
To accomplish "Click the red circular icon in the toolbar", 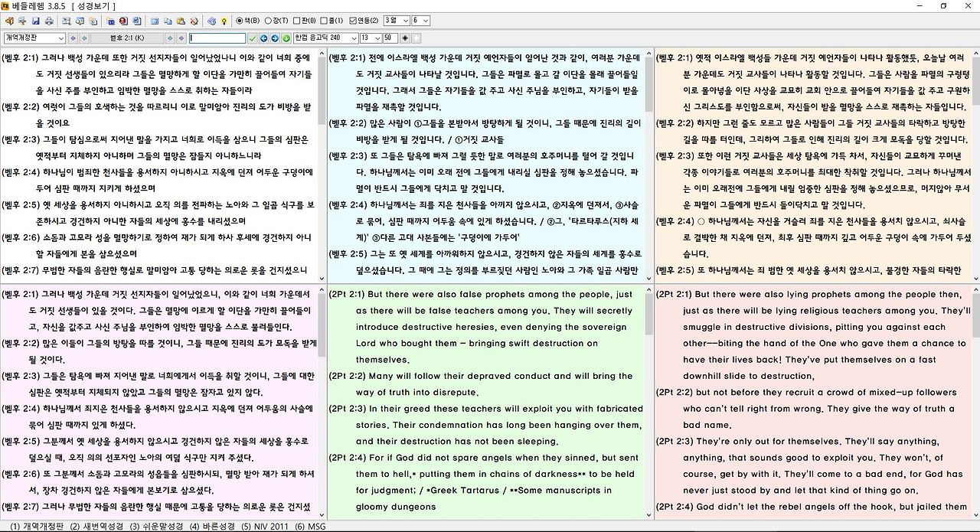I will pyautogui.click(x=123, y=21).
